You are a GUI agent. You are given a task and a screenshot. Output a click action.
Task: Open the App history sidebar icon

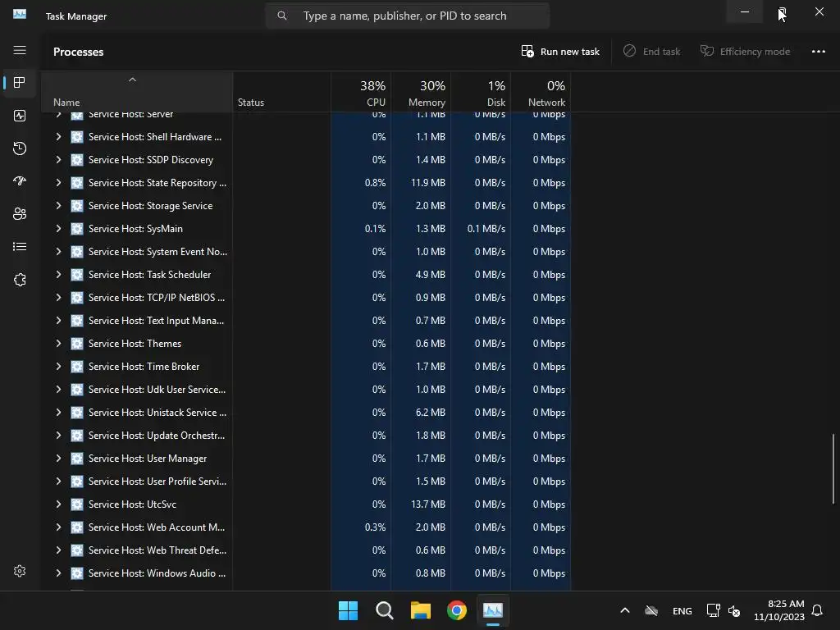tap(20, 148)
